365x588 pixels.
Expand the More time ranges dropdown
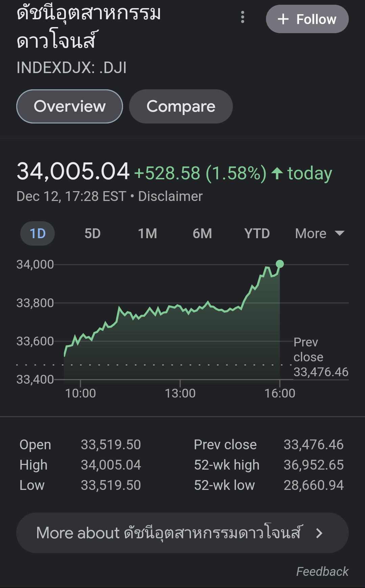click(319, 233)
